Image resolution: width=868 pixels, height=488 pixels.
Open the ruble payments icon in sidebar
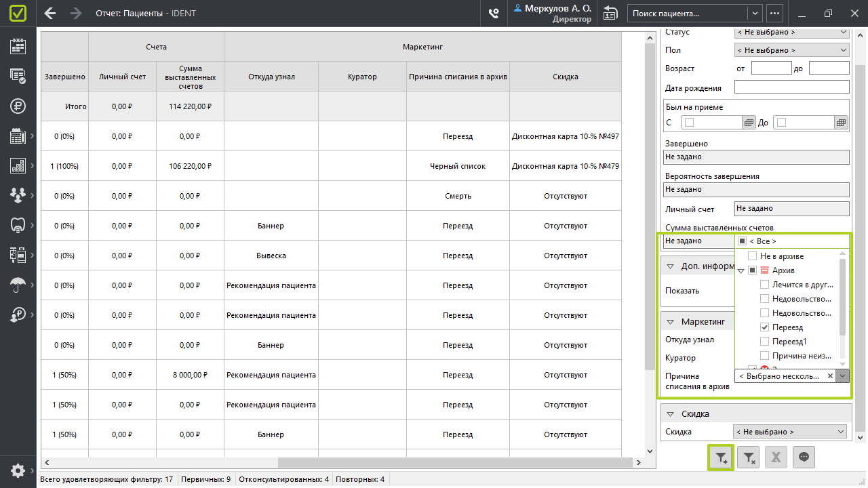coord(18,106)
